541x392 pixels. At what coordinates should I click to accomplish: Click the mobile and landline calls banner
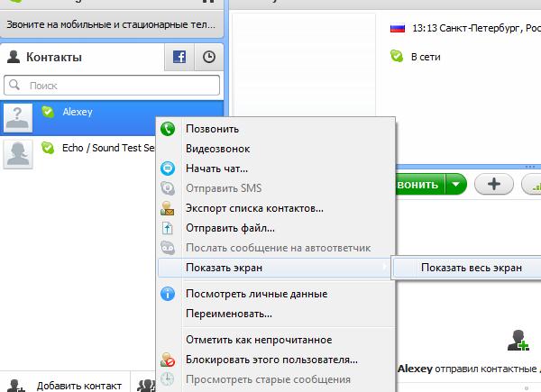(112, 24)
